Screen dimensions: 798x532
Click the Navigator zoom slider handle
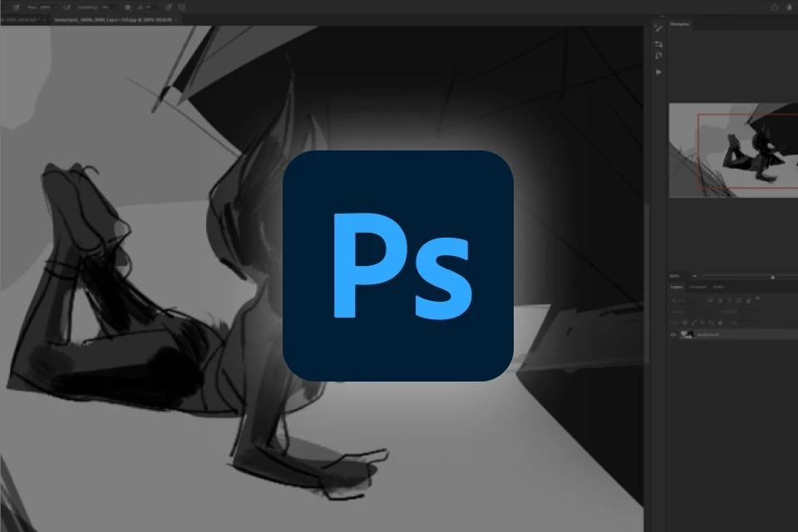(772, 278)
